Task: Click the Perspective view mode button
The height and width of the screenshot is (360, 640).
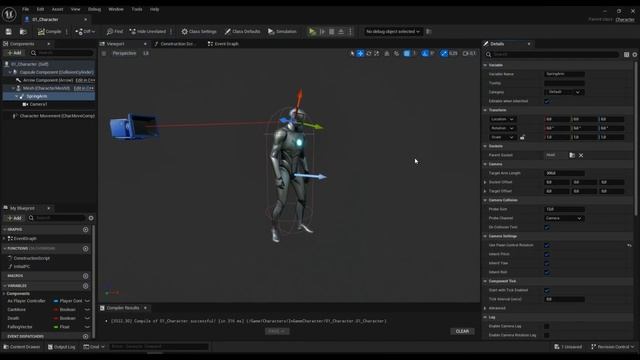Action: click(124, 53)
